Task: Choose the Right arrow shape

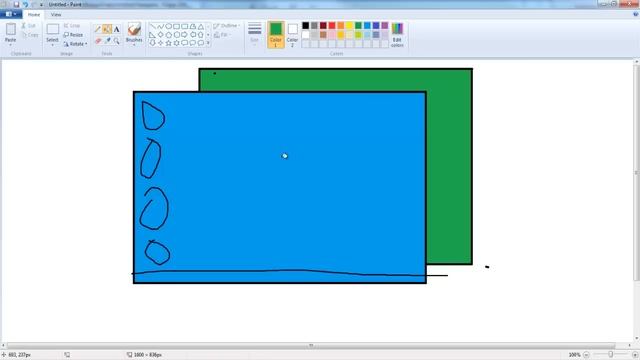Action: [x=184, y=35]
